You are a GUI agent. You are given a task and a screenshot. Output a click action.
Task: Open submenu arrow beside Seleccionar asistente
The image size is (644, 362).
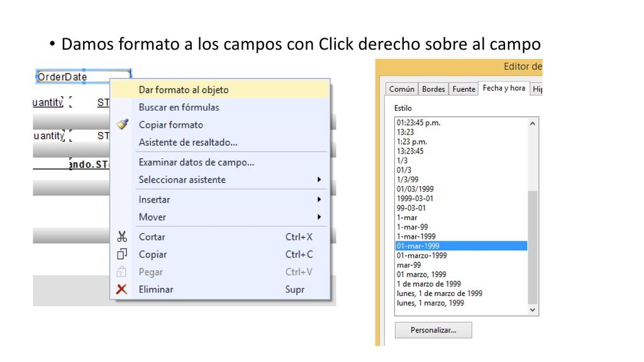pos(319,180)
